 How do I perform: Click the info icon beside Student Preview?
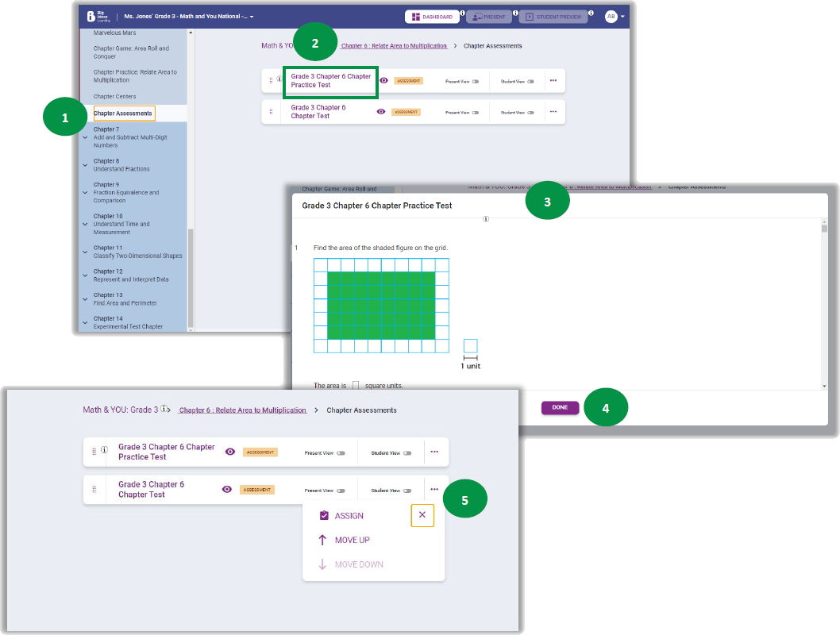(591, 13)
